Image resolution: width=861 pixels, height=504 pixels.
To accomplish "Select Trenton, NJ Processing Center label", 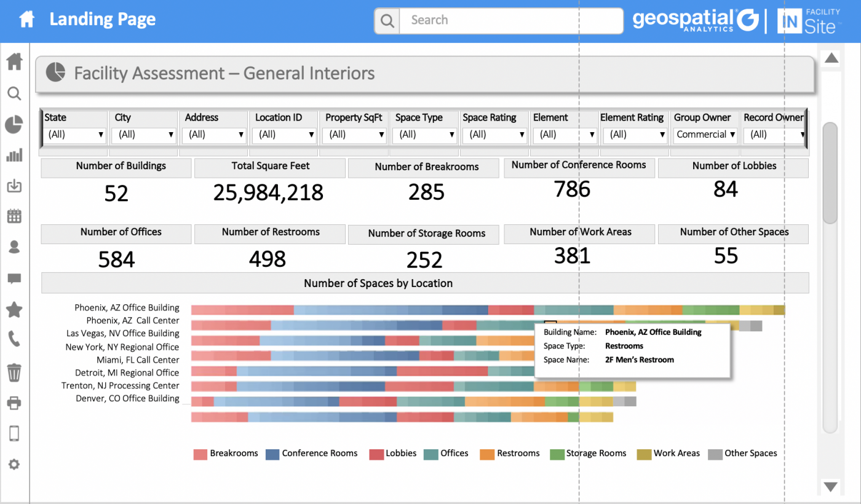I will pyautogui.click(x=120, y=385).
